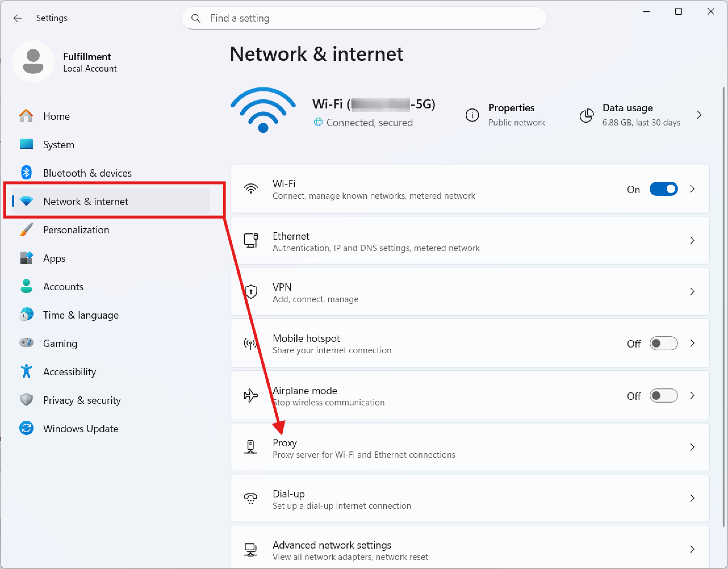Open Personalization in the sidebar

(76, 230)
